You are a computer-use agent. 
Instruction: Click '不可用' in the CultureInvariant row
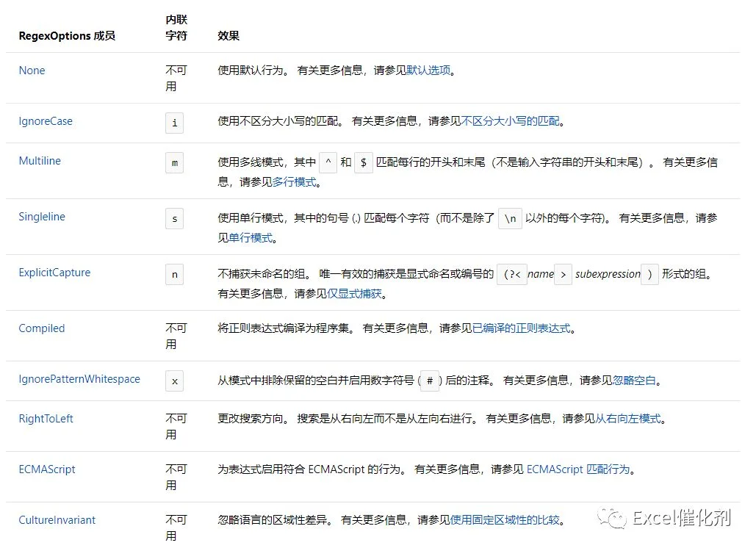(x=176, y=527)
